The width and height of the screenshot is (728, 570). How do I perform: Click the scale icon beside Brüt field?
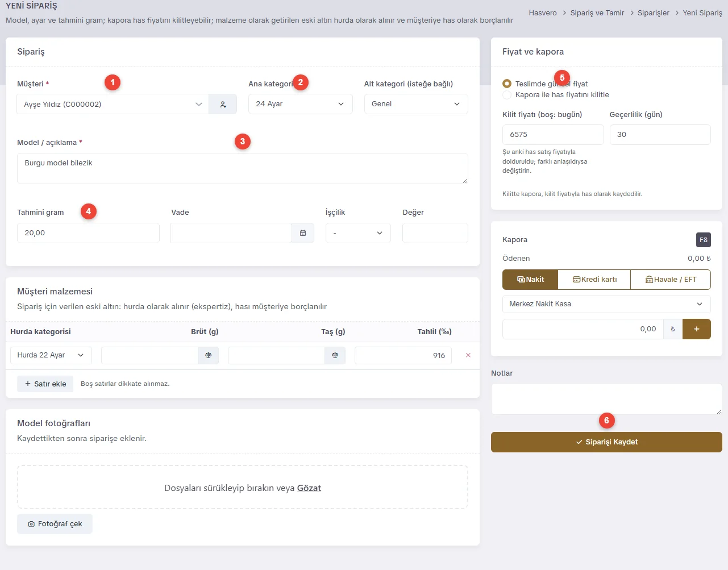click(209, 355)
